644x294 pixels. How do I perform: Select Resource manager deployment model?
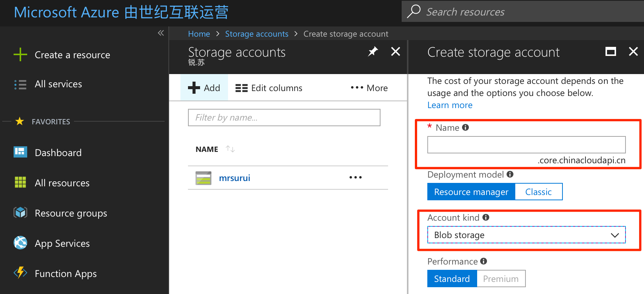coord(471,192)
